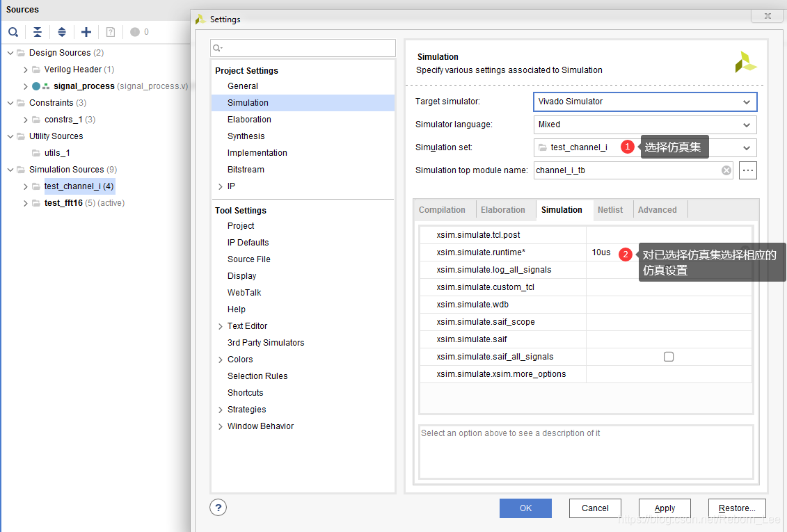
Task: Click the utils_1 folder icon
Action: 36,153
